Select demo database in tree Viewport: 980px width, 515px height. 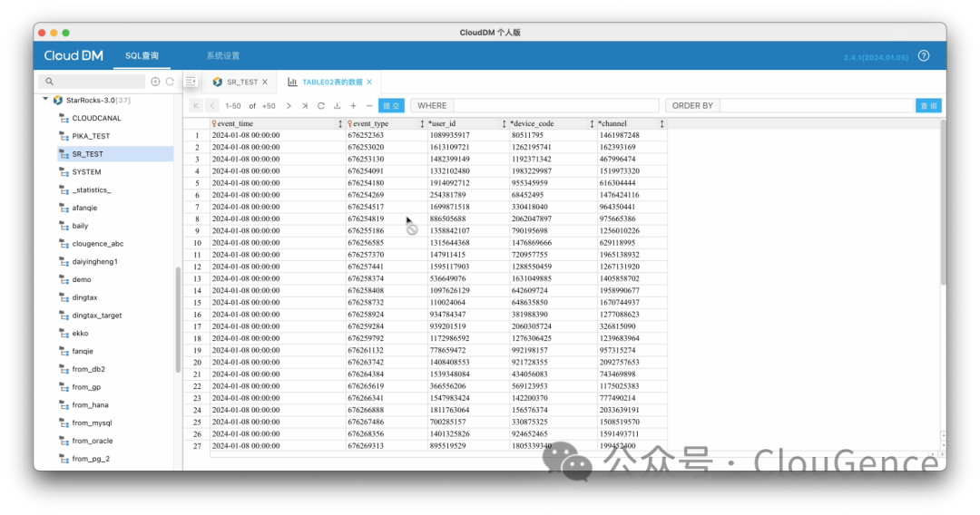click(x=82, y=279)
